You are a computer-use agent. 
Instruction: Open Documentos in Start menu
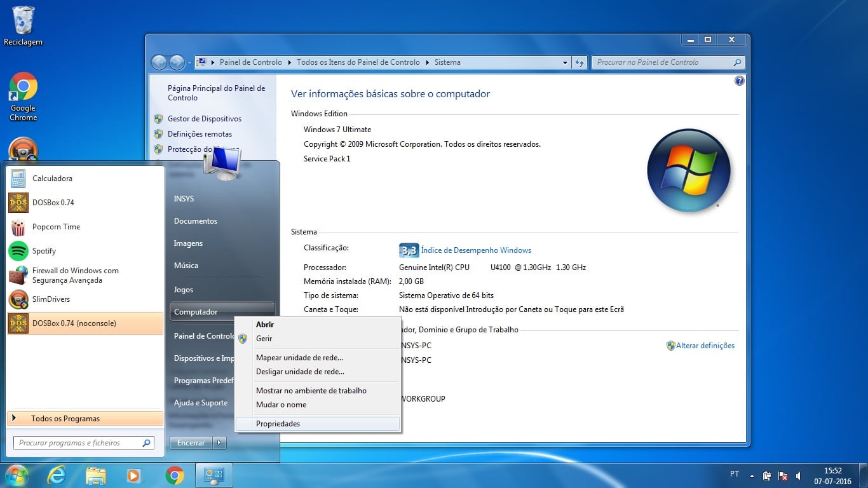tap(196, 221)
